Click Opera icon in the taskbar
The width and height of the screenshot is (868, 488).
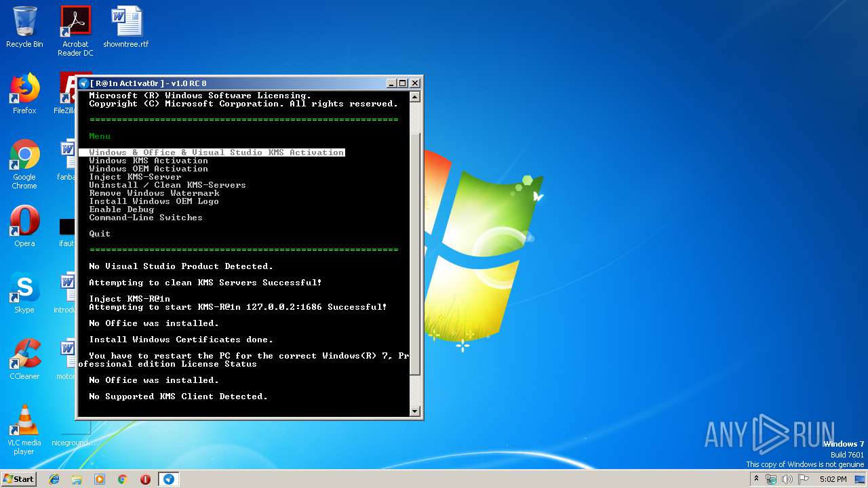pos(145,479)
